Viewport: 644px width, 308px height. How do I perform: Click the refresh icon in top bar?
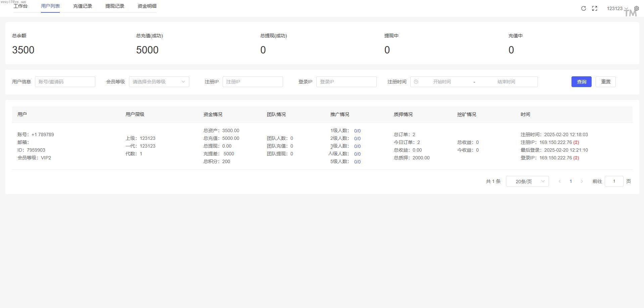(584, 8)
